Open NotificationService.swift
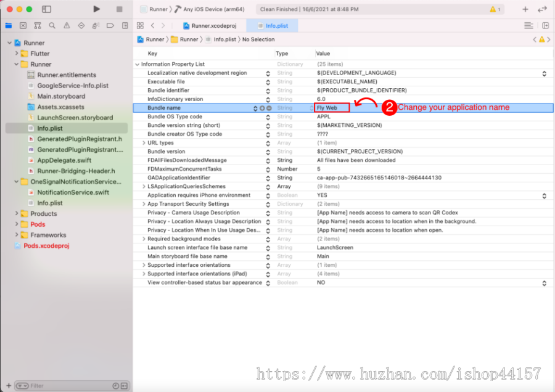This screenshot has height=392, width=555. tap(73, 192)
